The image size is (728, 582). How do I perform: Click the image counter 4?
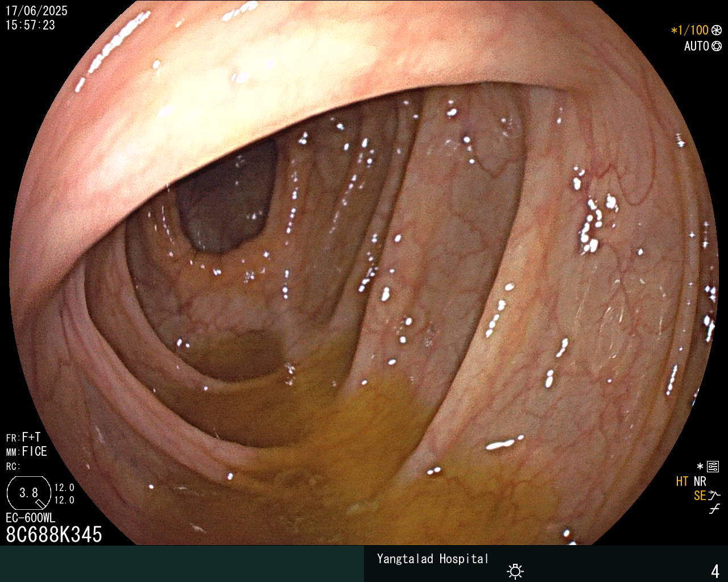(x=715, y=571)
